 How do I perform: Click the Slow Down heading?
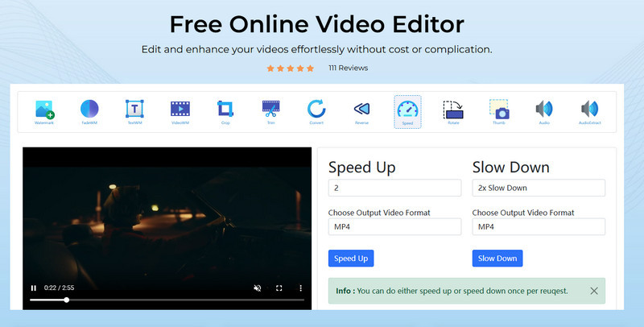(511, 168)
